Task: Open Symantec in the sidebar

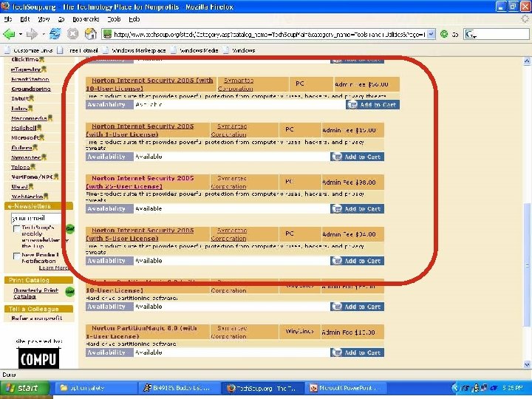Action: [26, 157]
